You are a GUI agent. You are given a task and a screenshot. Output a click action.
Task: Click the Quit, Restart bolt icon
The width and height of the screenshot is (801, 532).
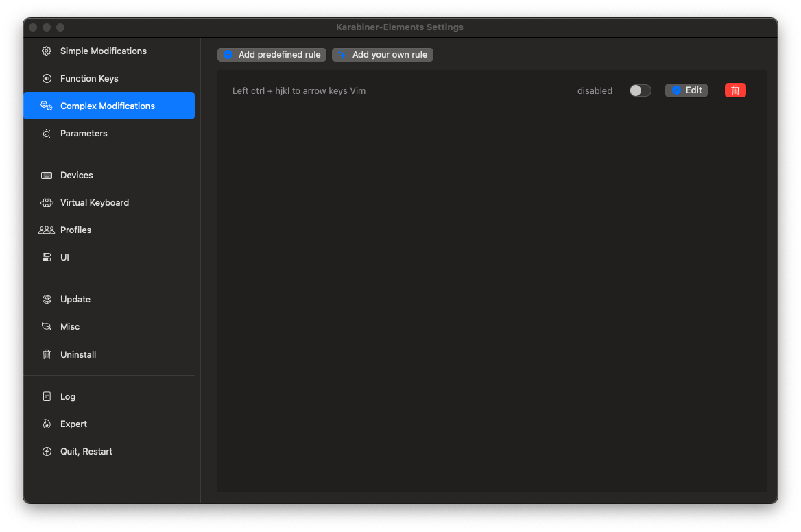(47, 451)
